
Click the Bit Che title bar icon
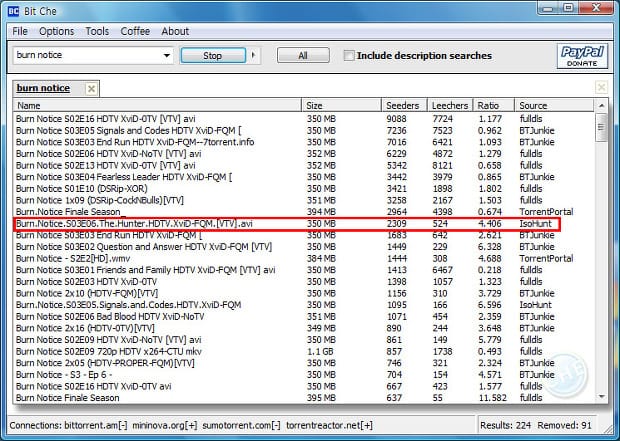(x=13, y=11)
